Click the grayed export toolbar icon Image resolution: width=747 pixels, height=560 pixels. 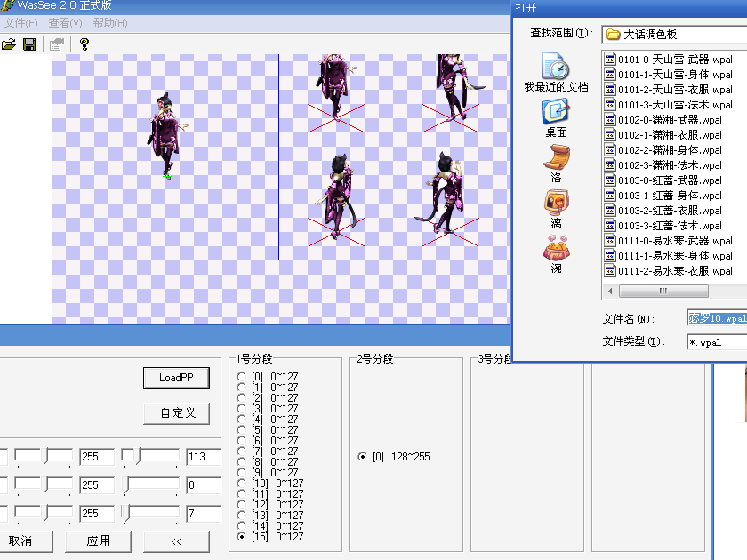pyautogui.click(x=57, y=44)
